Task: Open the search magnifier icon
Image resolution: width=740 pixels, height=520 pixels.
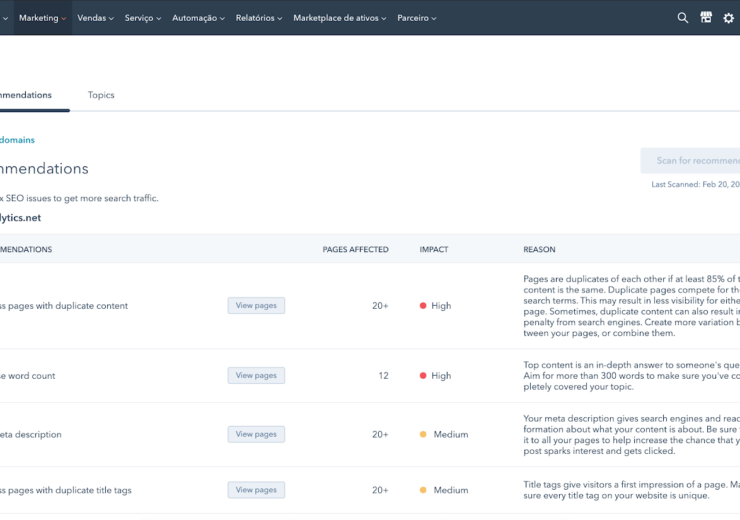Action: coord(682,18)
